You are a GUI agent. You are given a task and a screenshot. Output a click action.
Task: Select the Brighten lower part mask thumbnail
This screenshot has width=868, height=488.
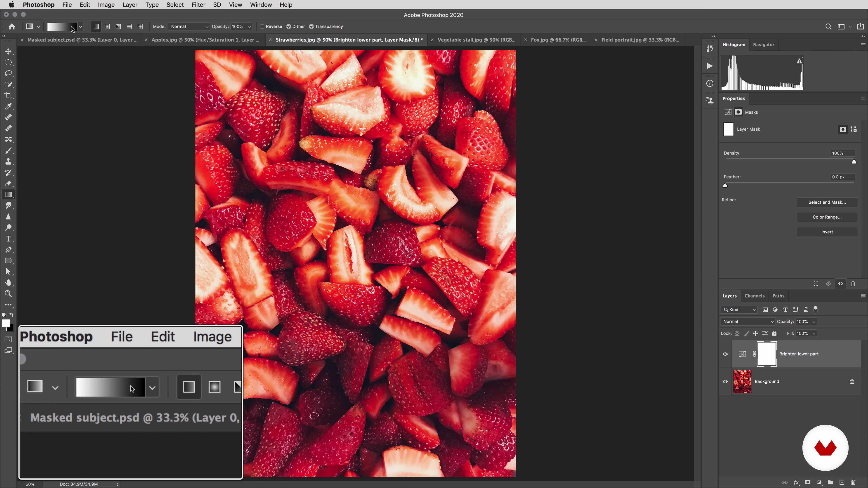click(767, 354)
